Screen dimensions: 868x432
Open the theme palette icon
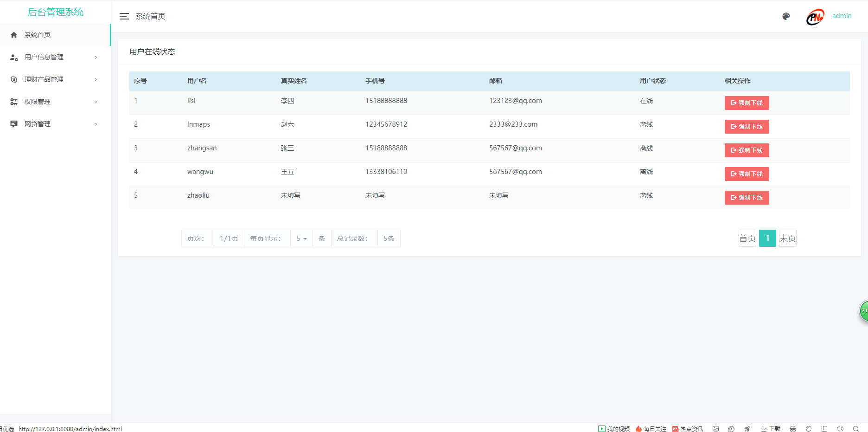[786, 16]
